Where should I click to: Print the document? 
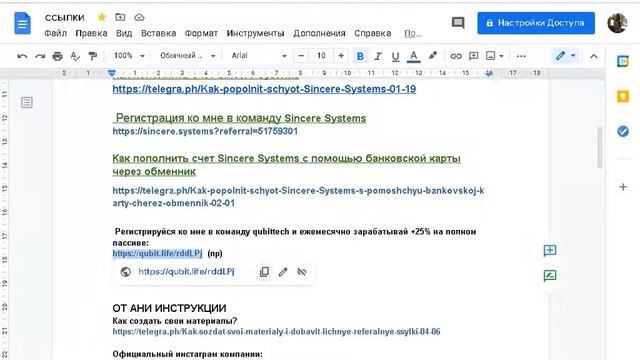(x=58, y=56)
